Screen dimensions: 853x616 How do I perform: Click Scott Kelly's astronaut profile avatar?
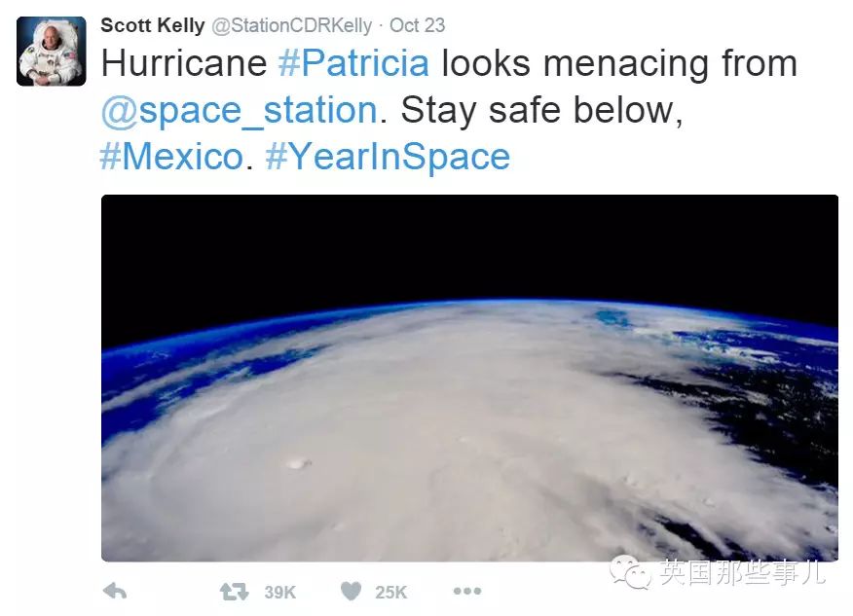(x=52, y=52)
